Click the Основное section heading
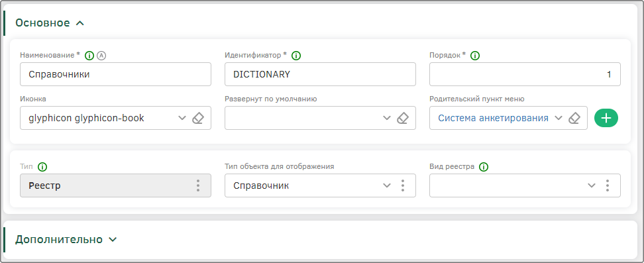Screen dimensions: 644x263 coord(42,23)
